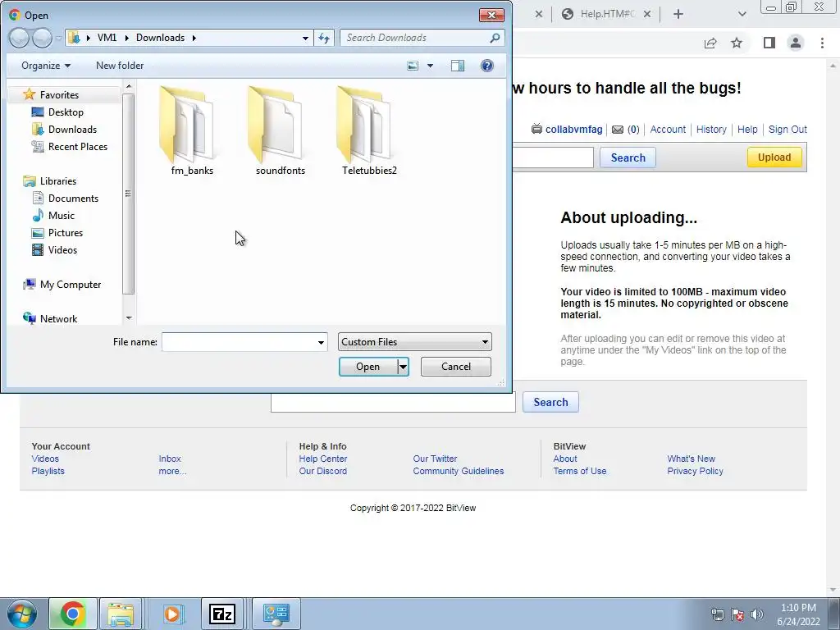Open a new Chrome tab

point(678,14)
